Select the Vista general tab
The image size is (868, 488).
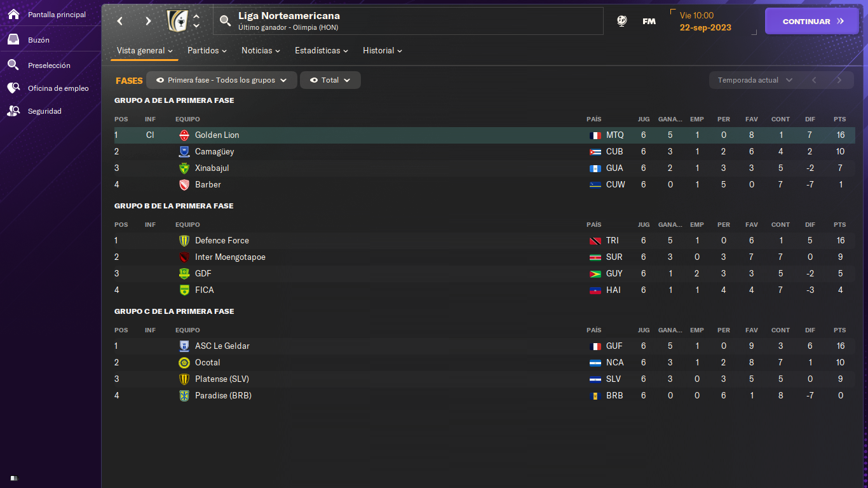pos(145,50)
